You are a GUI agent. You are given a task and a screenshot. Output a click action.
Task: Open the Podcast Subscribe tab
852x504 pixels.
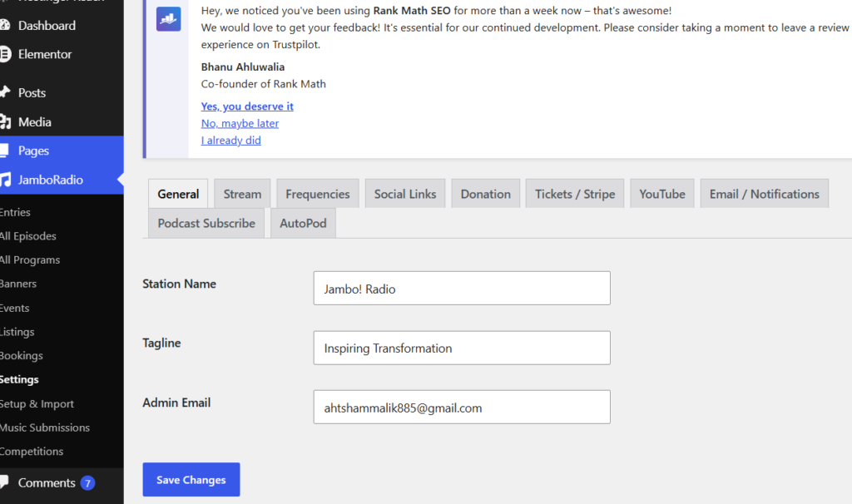click(206, 223)
